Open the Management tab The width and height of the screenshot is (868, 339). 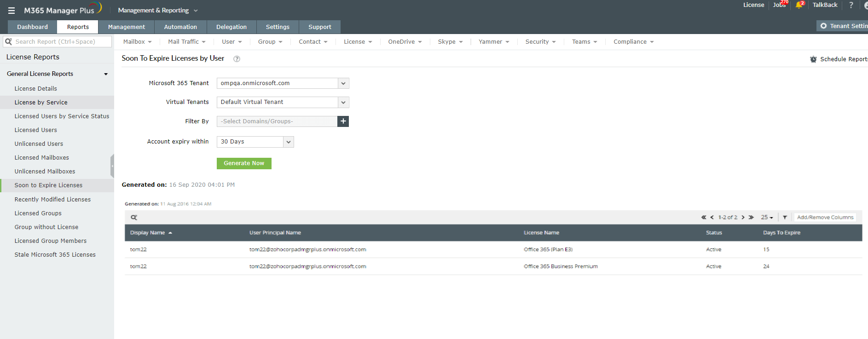click(x=127, y=27)
